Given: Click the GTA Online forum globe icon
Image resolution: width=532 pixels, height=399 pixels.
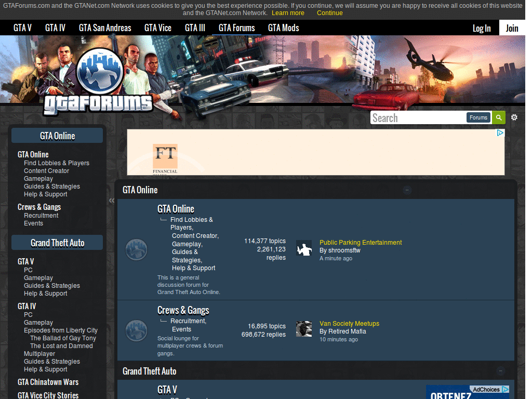Looking at the screenshot, I should [x=136, y=249].
